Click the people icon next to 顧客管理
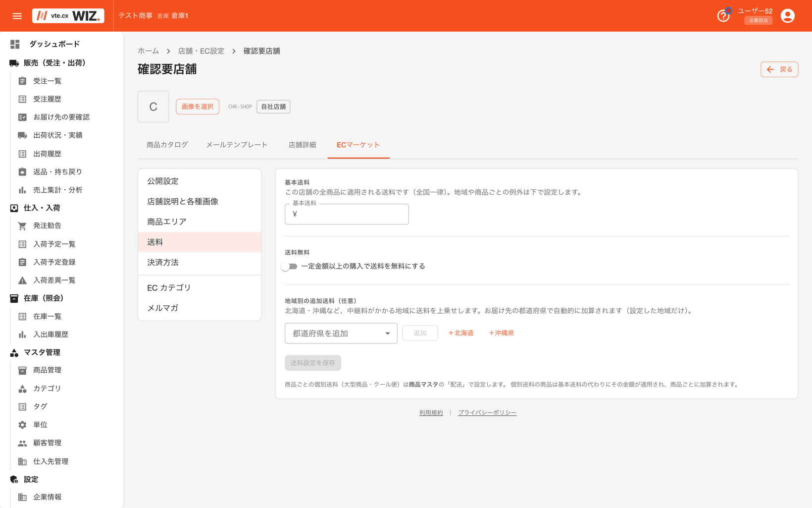Image resolution: width=812 pixels, height=508 pixels. [22, 443]
